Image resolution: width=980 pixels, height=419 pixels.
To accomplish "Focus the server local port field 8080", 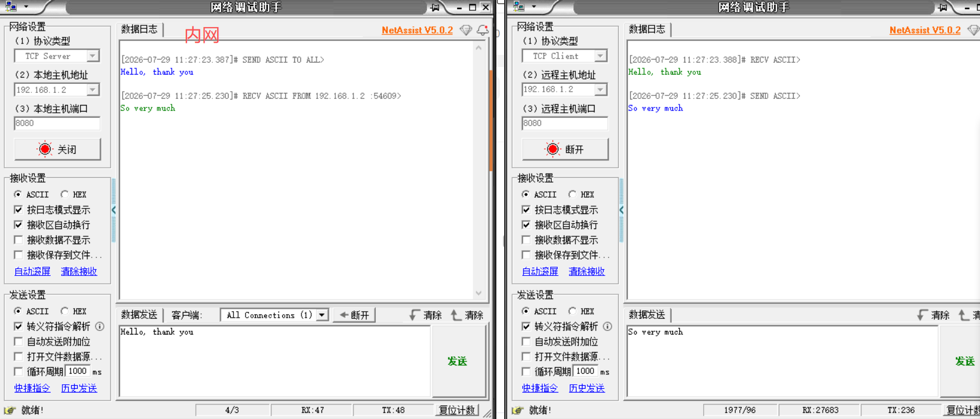I will [x=57, y=123].
